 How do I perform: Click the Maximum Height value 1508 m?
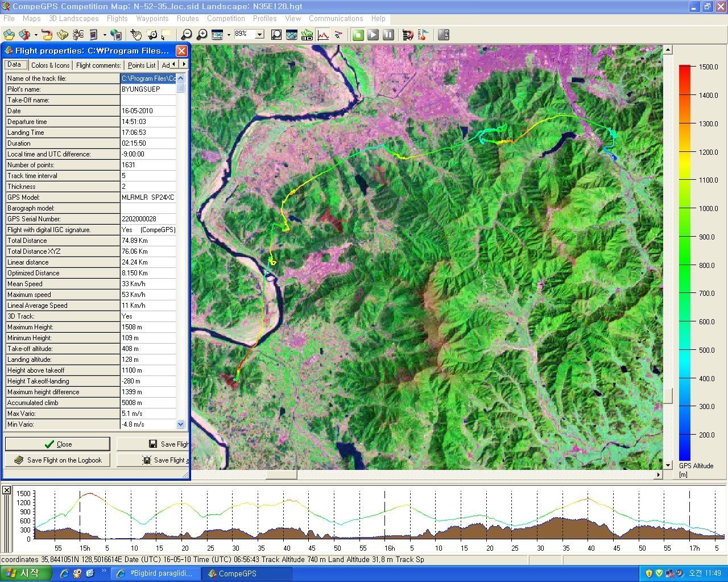point(148,327)
